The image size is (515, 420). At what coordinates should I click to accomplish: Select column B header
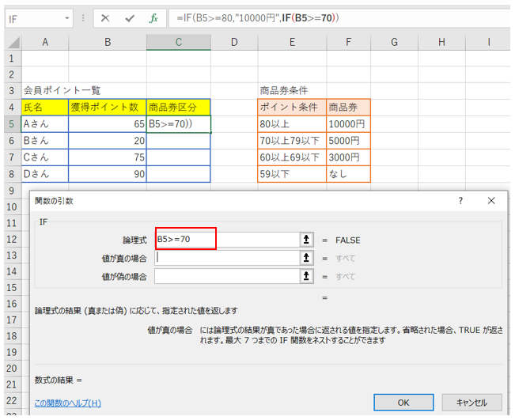coord(108,42)
